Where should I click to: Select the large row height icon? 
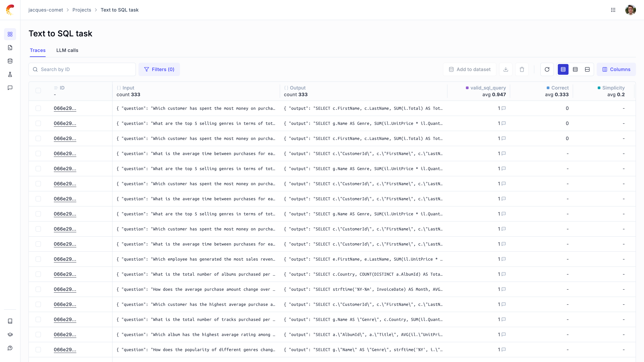point(587,69)
